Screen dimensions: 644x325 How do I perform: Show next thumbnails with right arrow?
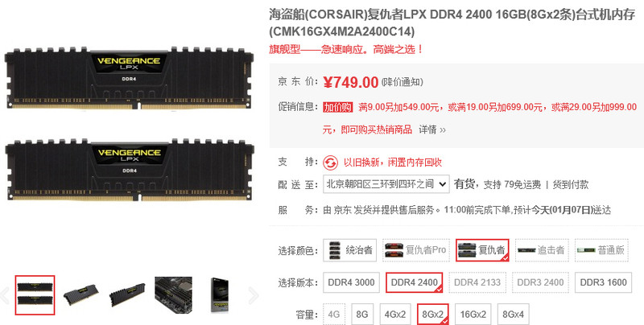254,295
